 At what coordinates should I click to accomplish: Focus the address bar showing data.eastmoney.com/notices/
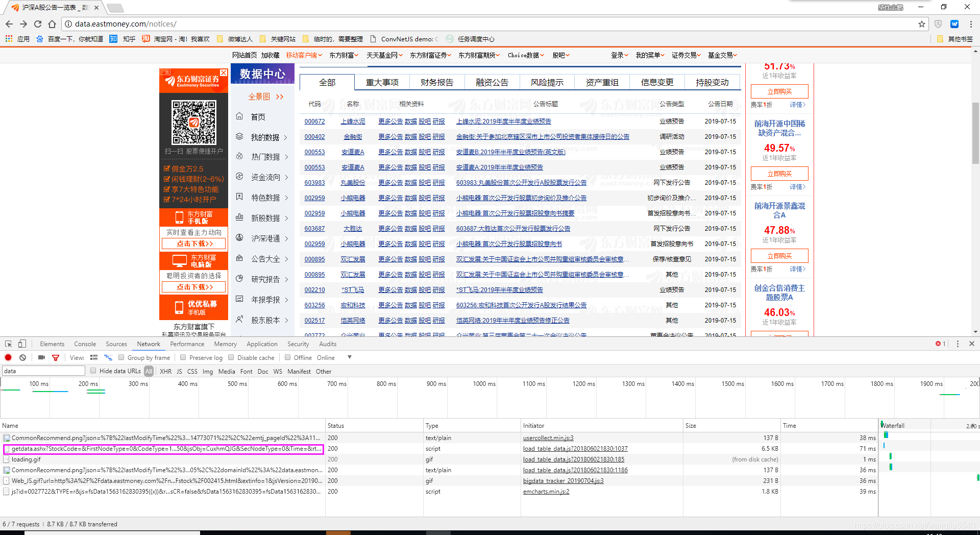pos(490,24)
